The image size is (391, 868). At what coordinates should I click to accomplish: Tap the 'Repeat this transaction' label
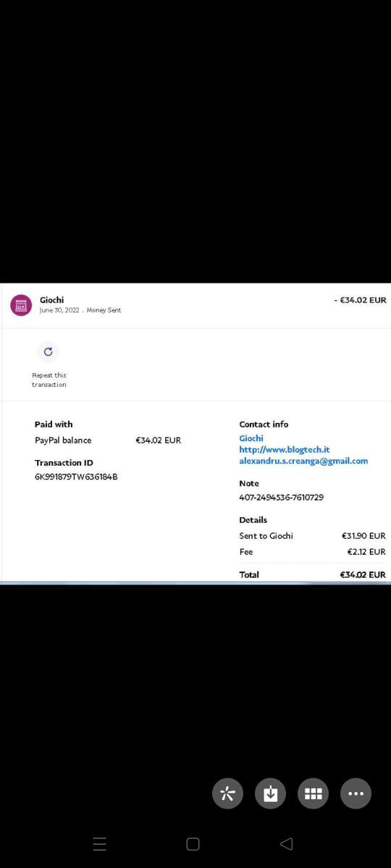49,380
